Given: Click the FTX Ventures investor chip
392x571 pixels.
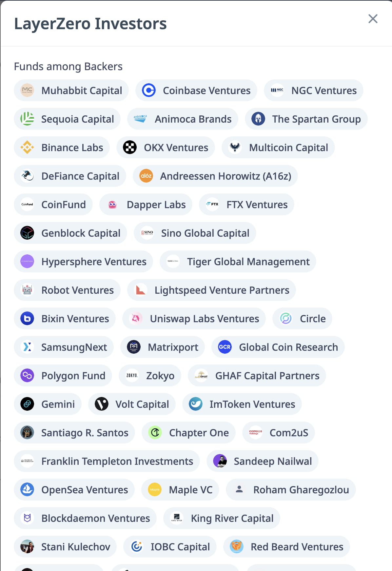Looking at the screenshot, I should coord(246,205).
